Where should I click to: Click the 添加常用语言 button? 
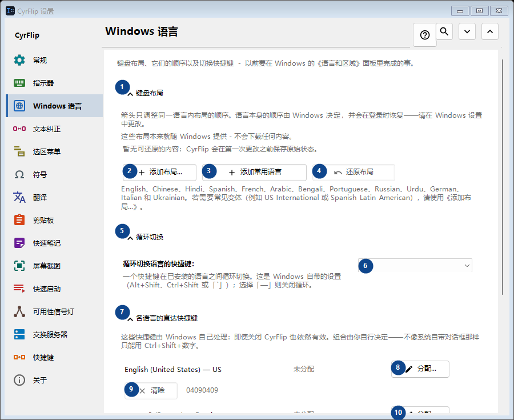254,173
